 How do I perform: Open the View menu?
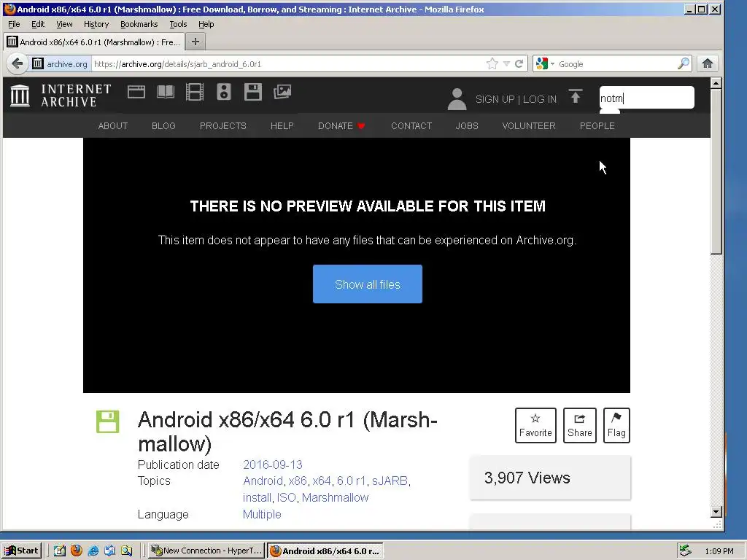tap(64, 24)
